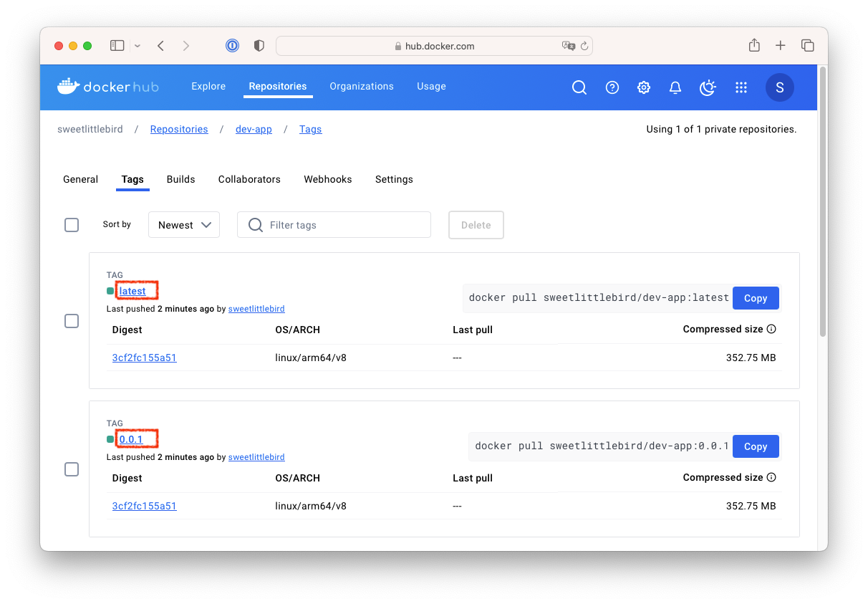This screenshot has width=868, height=604.
Task: Click the page vertical scrollbar
Action: pyautogui.click(x=823, y=201)
